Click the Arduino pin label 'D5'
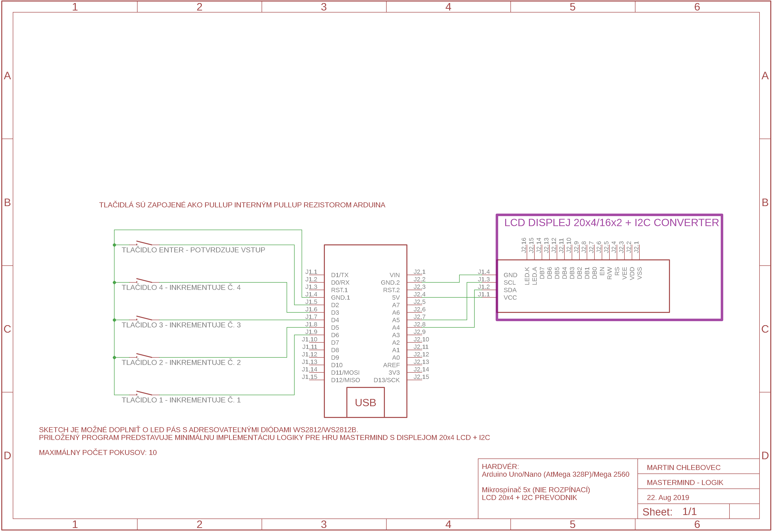This screenshot has width=772, height=532. [335, 327]
